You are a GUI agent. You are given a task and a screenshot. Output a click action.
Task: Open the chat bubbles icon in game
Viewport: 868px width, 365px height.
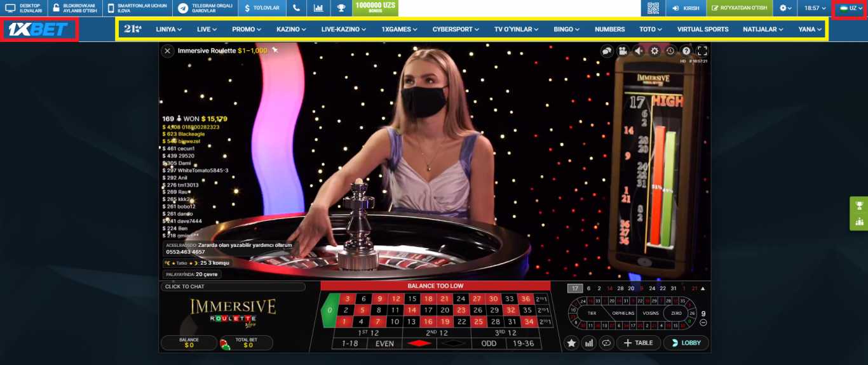pos(607,51)
